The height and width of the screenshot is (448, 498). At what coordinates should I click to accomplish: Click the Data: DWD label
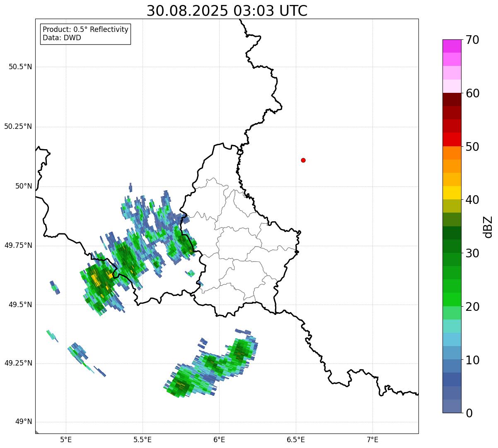coord(62,38)
